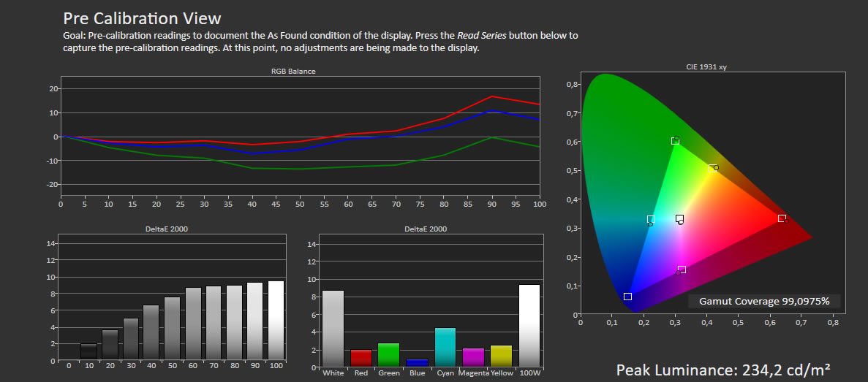The width and height of the screenshot is (868, 382).
Task: Click the Gamut Coverage 99,0975% label
Action: tap(764, 301)
